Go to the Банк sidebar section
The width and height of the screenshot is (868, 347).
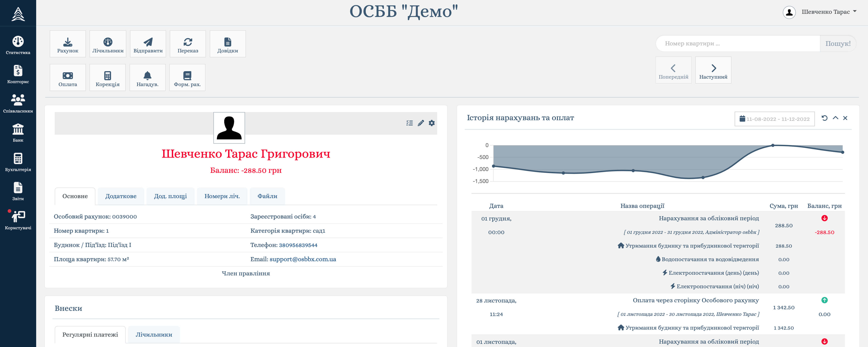click(x=18, y=133)
